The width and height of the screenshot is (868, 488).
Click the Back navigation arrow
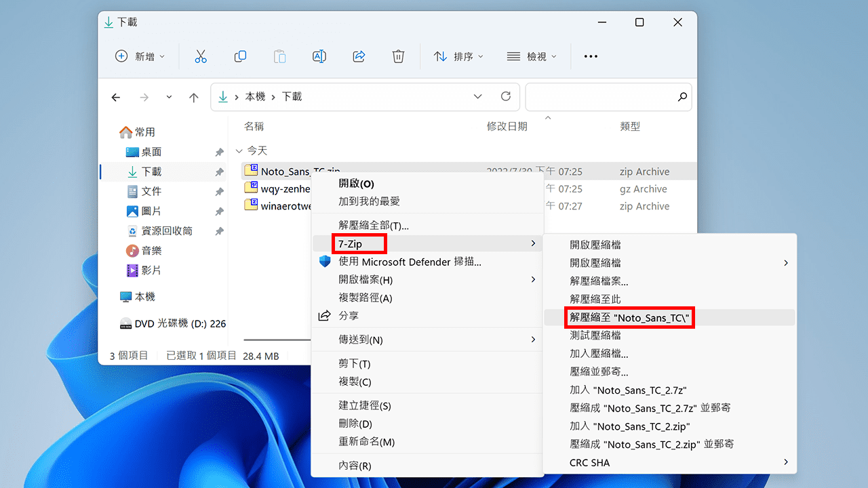click(x=115, y=97)
